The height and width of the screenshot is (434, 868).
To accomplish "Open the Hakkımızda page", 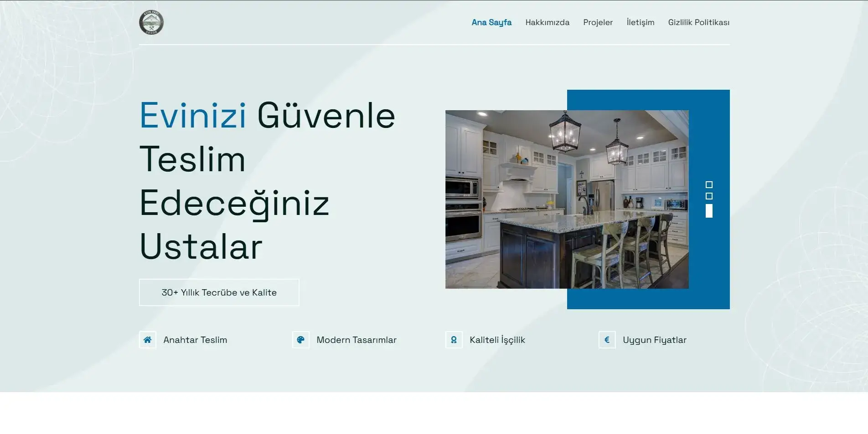I will click(547, 22).
